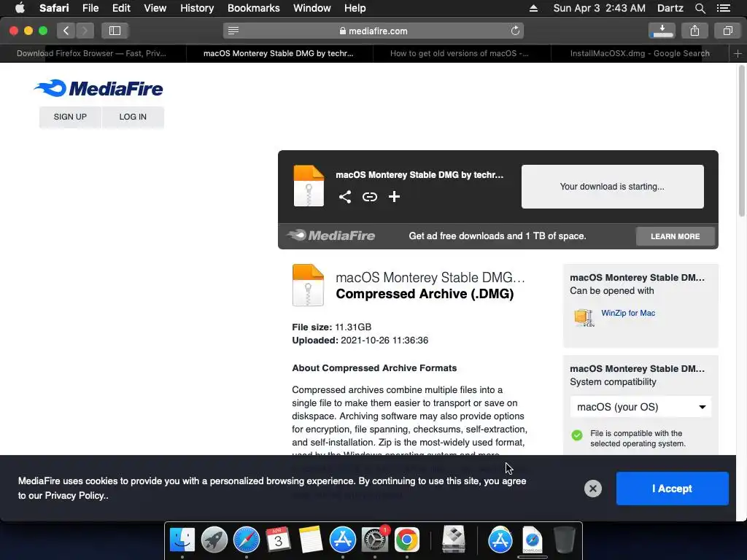
Task: Open the System compatibility OS dropdown
Action: pos(640,407)
